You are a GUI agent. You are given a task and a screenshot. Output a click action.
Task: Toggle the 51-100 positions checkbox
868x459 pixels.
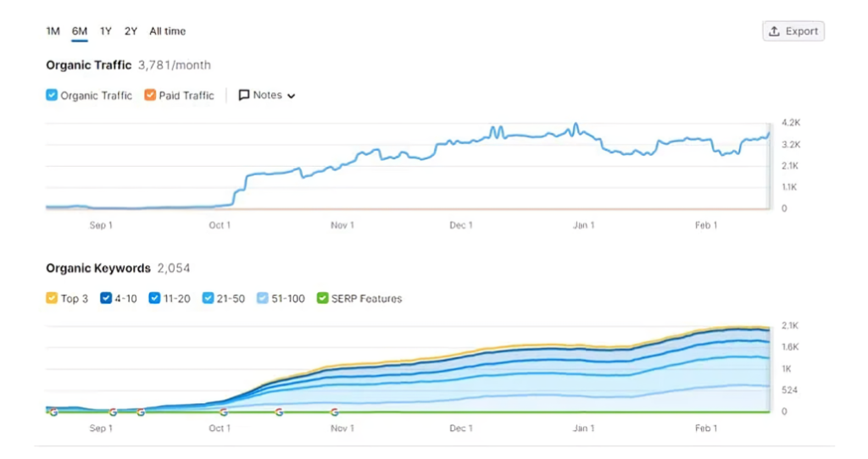pyautogui.click(x=263, y=298)
